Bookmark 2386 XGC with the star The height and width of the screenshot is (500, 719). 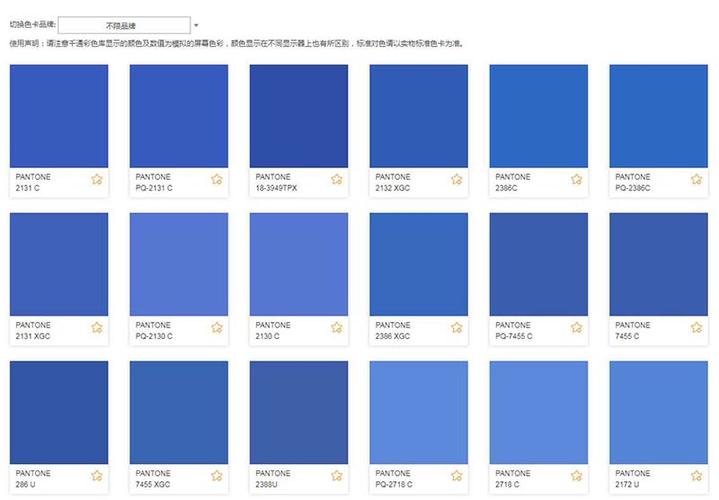(457, 328)
